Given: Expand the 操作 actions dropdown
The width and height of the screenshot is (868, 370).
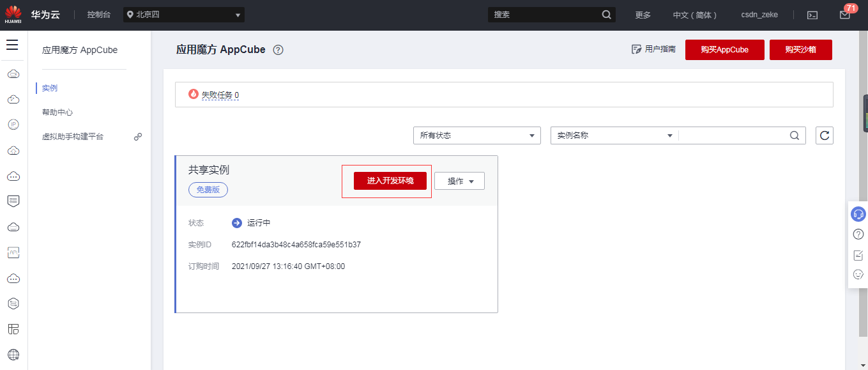Looking at the screenshot, I should point(460,181).
